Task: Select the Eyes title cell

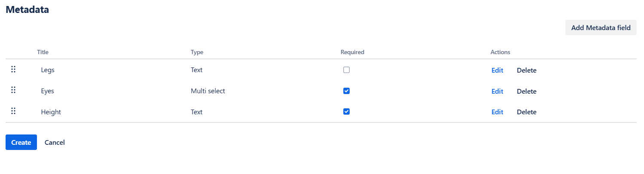Action: (x=47, y=91)
